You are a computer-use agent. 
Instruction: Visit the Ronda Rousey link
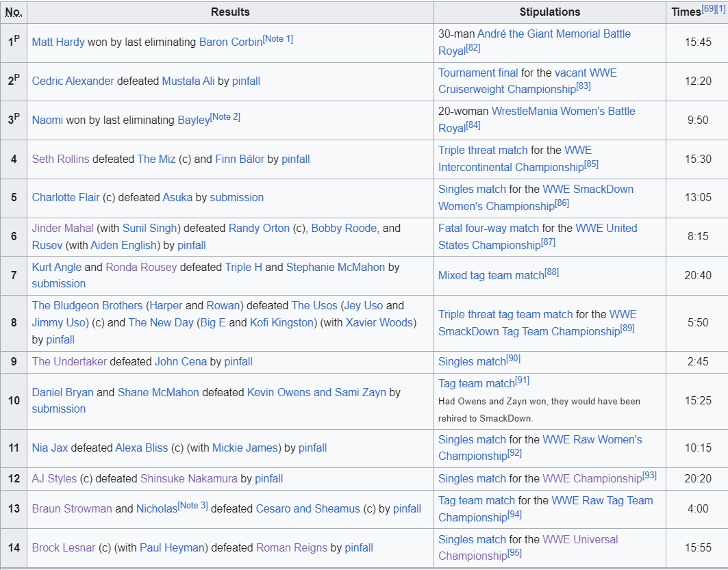coord(141,268)
